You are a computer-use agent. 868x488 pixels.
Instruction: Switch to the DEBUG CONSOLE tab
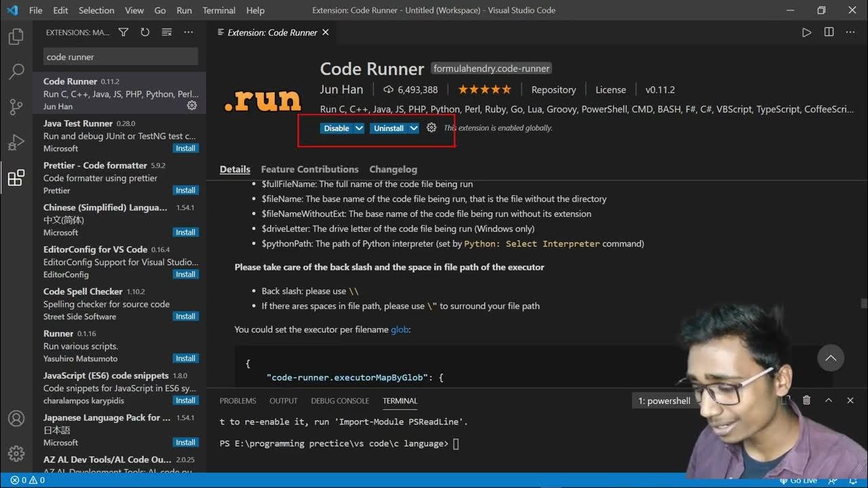click(340, 401)
